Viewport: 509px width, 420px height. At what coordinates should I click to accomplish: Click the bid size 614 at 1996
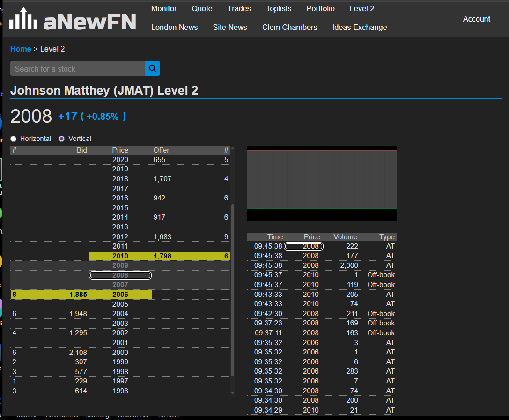81,391
